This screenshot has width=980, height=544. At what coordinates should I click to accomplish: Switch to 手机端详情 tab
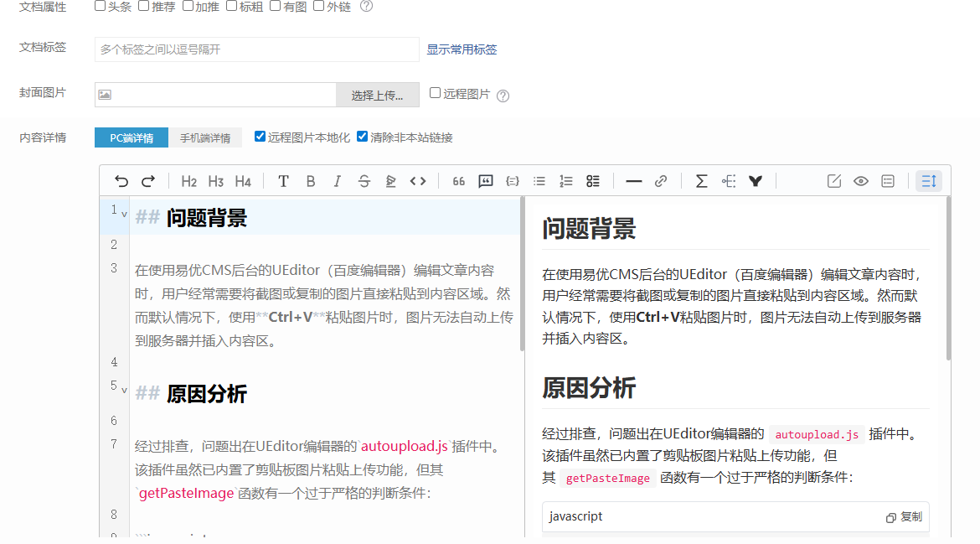[205, 137]
